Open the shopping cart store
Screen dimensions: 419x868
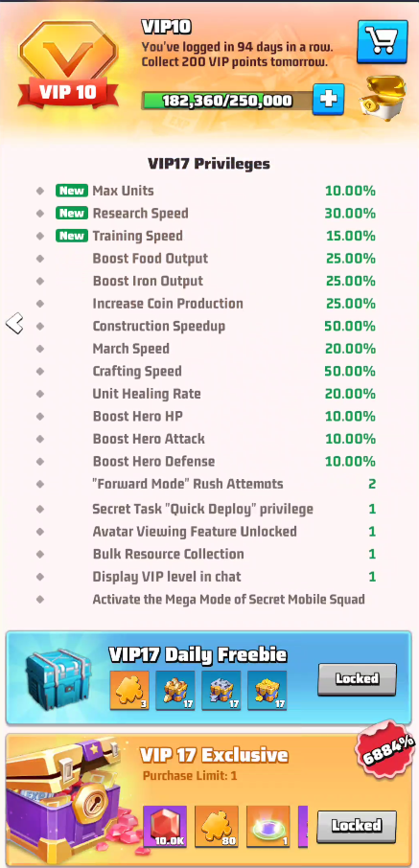(383, 41)
